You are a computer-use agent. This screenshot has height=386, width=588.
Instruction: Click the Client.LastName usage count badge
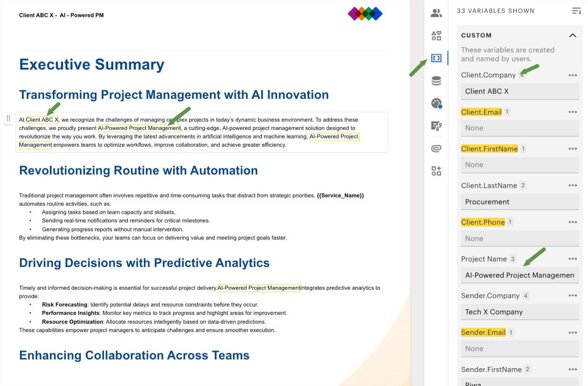(523, 185)
